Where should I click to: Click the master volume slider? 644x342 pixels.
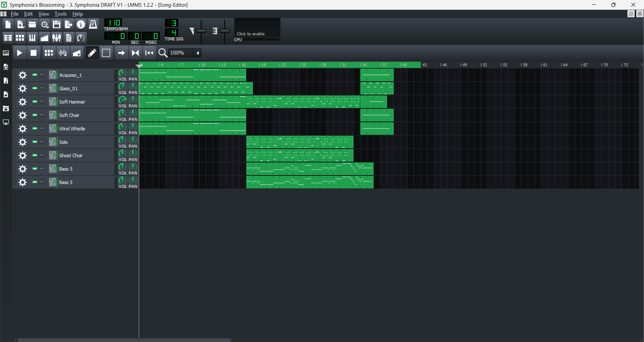click(201, 31)
